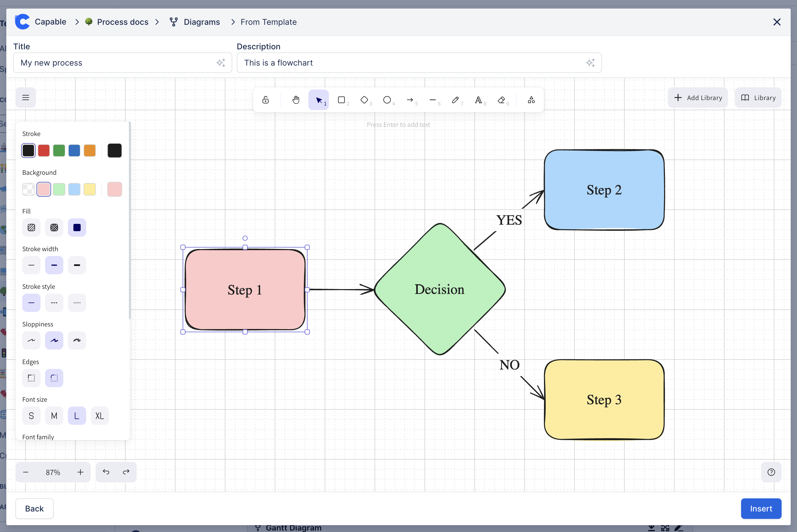Screen dimensions: 797x532
Task: Select the hand/pan tool
Action: tap(295, 100)
